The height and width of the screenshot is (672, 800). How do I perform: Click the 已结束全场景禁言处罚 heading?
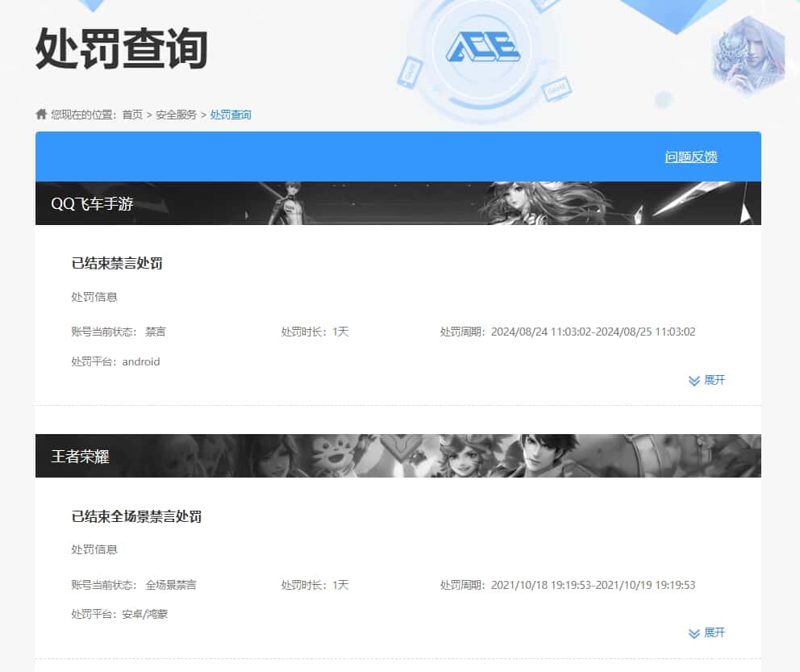[x=136, y=516]
